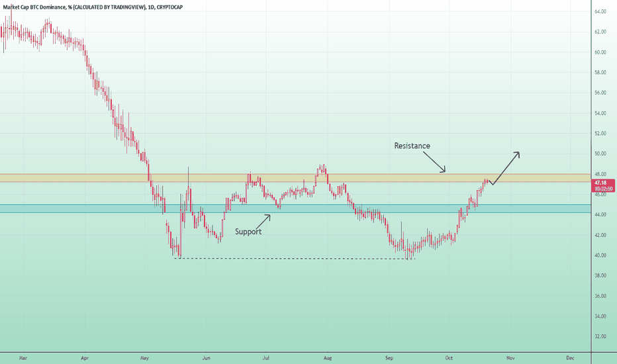Click the 50.00 price axis label
Image resolution: width=617 pixels, height=364 pixels.
click(x=600, y=154)
